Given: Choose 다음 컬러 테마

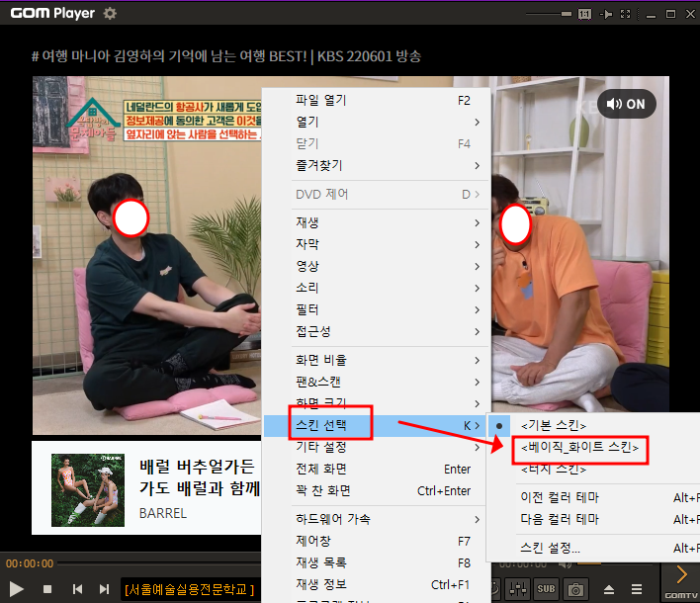Looking at the screenshot, I should point(594,519).
